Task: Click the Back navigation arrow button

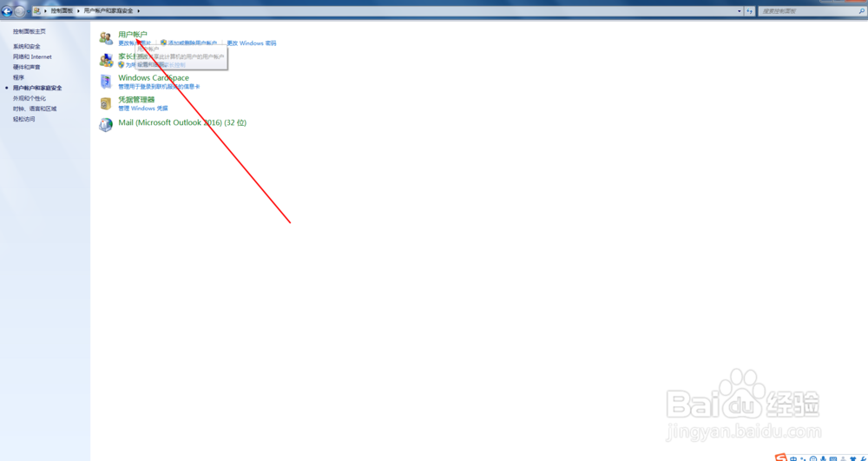Action: coord(7,11)
